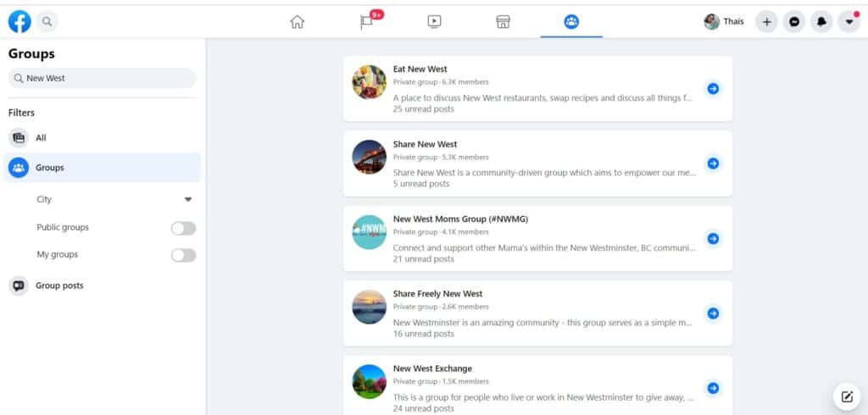Open the Share Freely New West title
868x415 pixels.
pyautogui.click(x=438, y=294)
